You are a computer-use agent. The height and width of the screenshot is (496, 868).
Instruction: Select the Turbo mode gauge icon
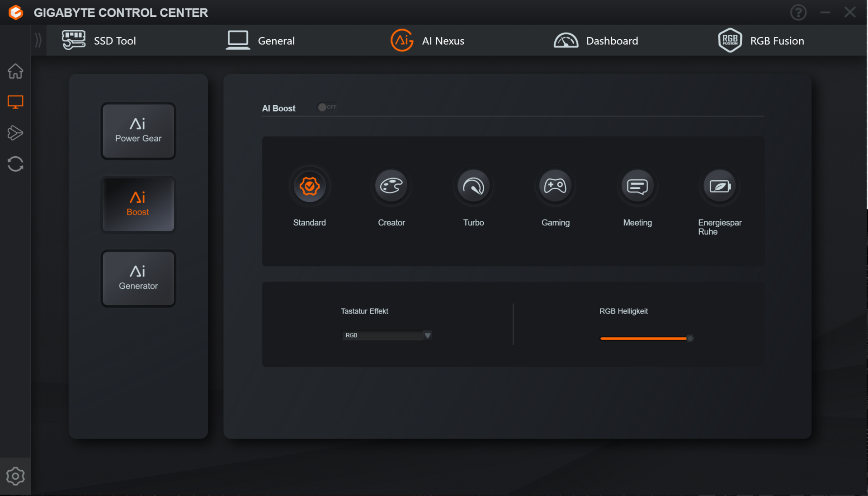point(473,186)
